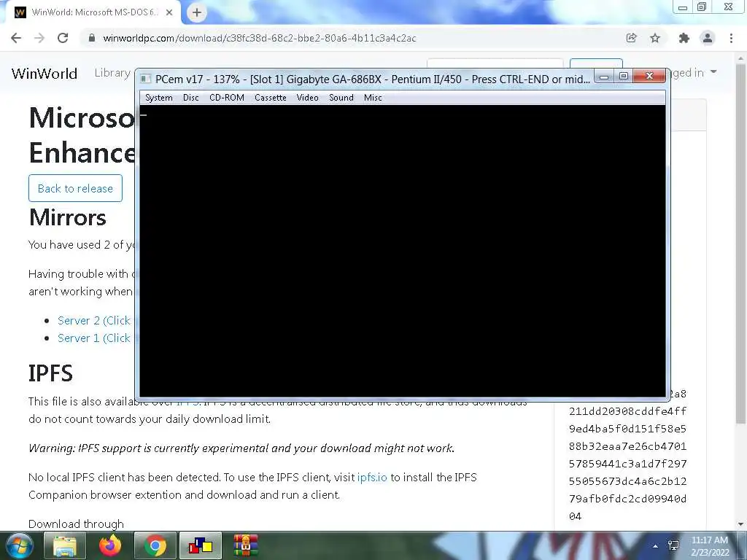Open the Library nav link
Screen dimensions: 747x560
click(112, 73)
